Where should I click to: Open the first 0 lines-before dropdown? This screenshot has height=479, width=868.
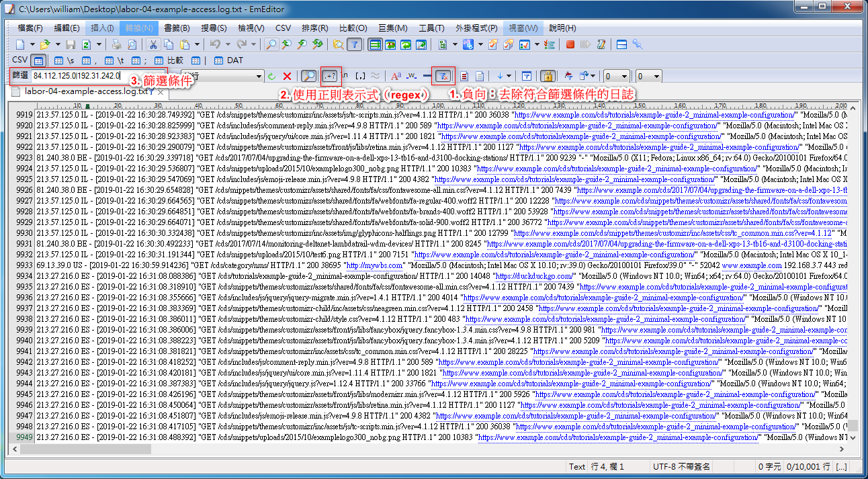617,77
